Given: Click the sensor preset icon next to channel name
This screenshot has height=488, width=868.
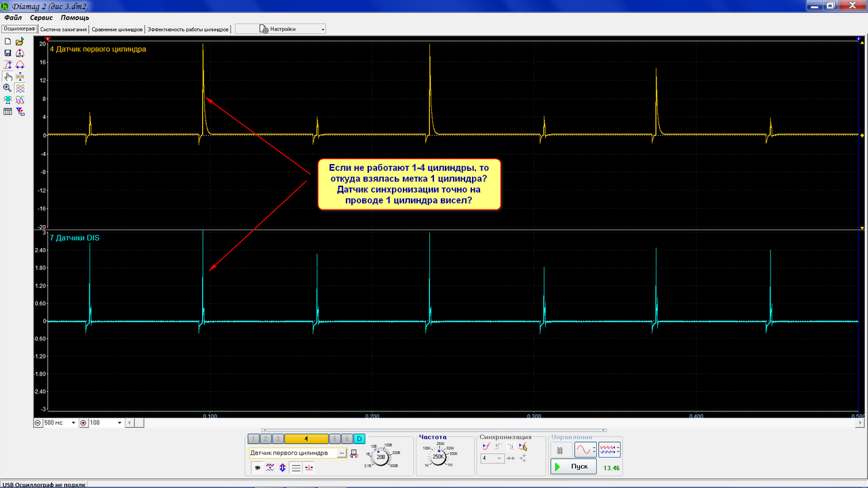Looking at the screenshot, I should click(x=353, y=453).
